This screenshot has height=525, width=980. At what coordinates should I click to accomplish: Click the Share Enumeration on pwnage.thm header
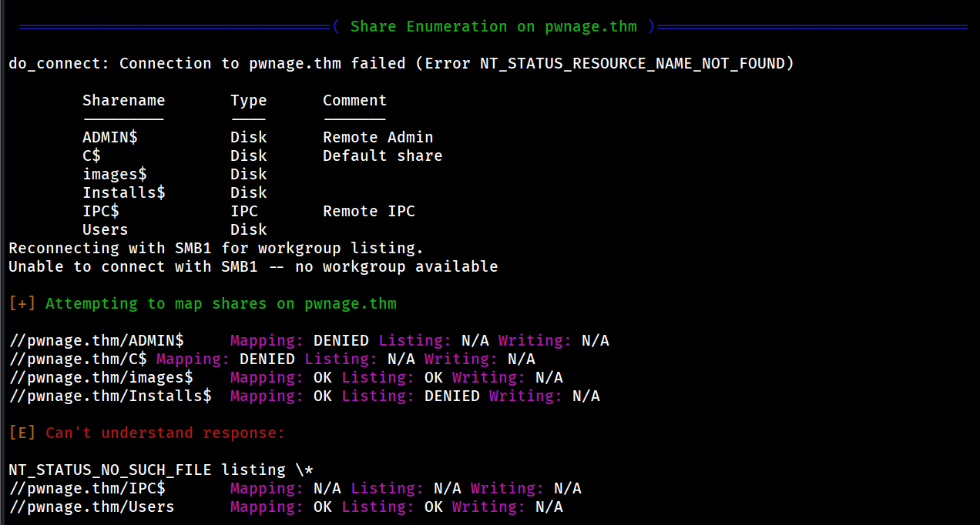[493, 27]
